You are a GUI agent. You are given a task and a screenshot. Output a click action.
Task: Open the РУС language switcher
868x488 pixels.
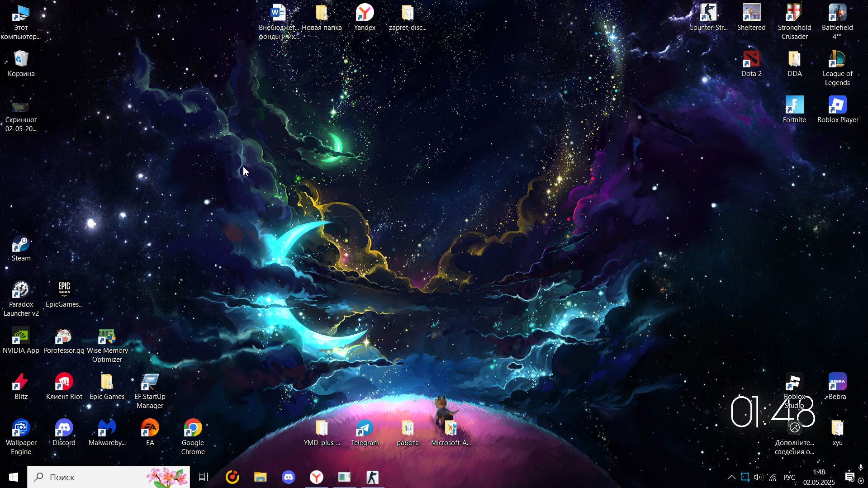point(789,477)
